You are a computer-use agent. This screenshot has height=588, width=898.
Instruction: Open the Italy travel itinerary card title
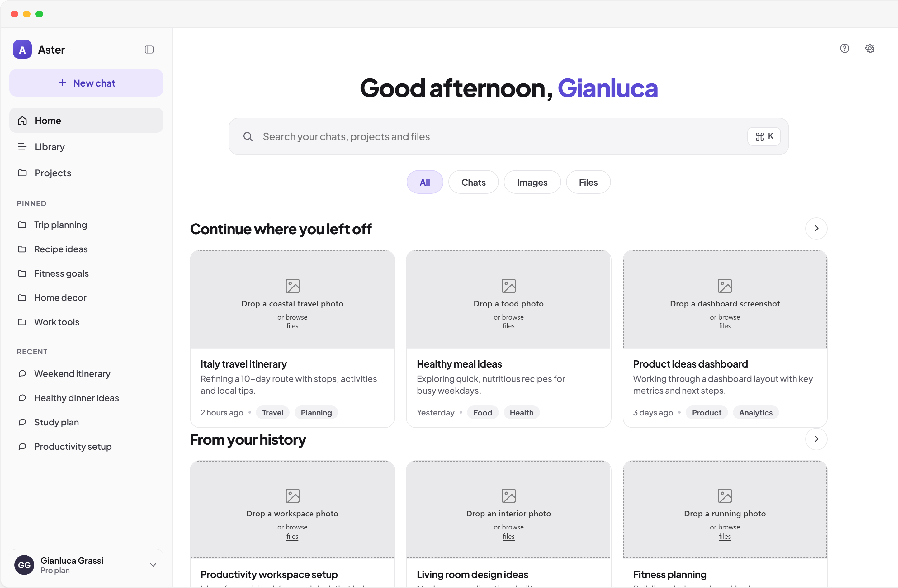click(243, 364)
